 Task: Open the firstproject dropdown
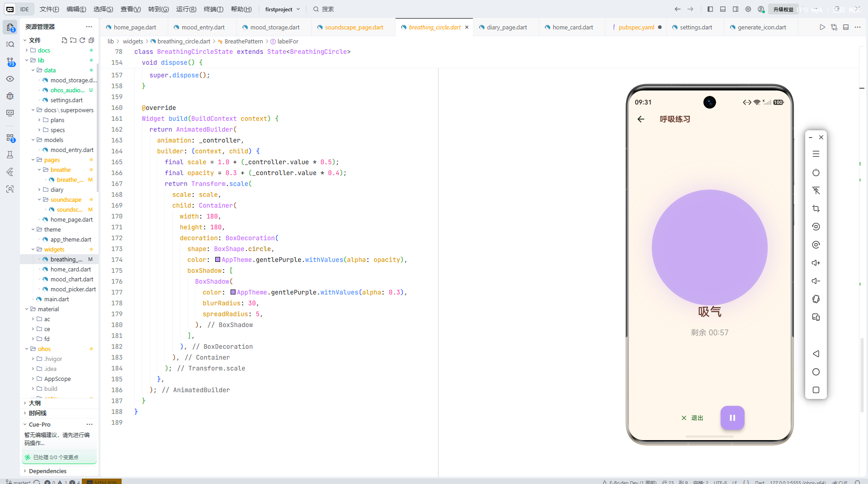pos(283,9)
